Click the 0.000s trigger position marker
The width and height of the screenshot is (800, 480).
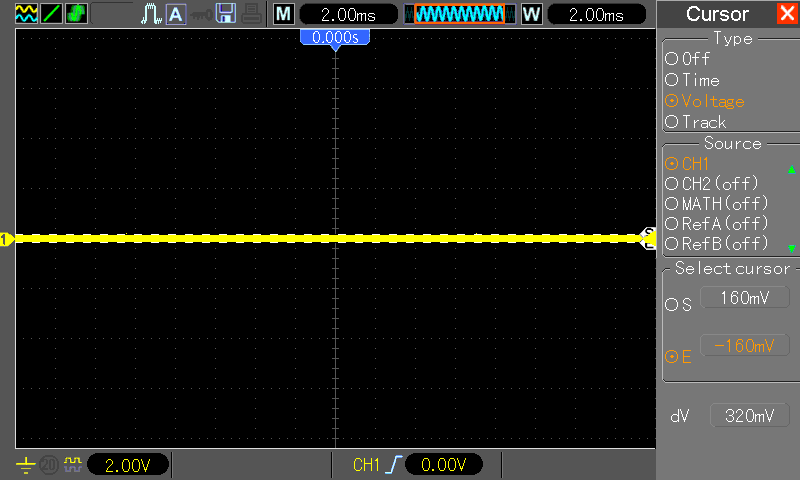(x=335, y=39)
